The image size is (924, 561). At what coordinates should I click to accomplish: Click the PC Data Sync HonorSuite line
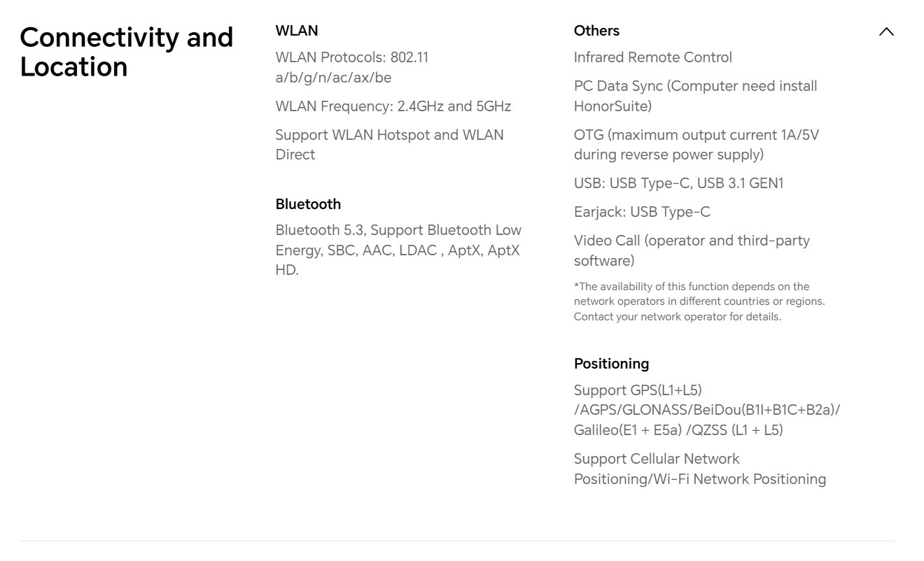tap(695, 96)
